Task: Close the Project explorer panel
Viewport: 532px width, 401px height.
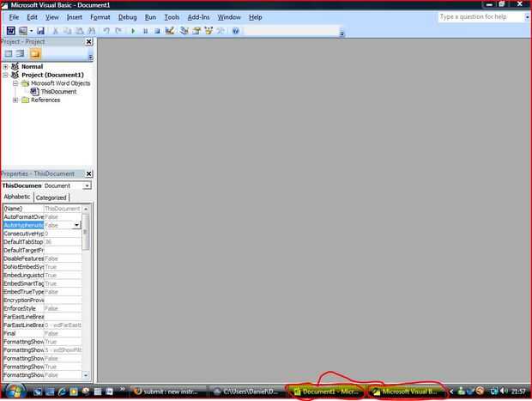Action: [88, 42]
